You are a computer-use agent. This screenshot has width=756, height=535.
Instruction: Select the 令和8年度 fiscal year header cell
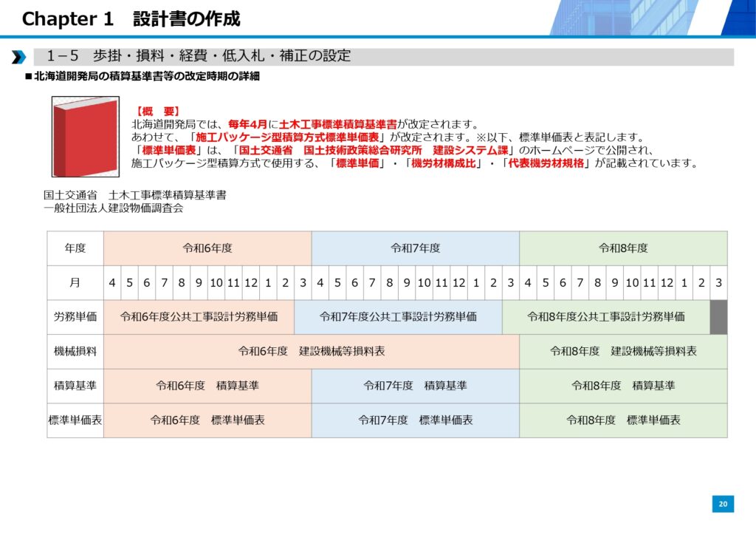click(623, 248)
